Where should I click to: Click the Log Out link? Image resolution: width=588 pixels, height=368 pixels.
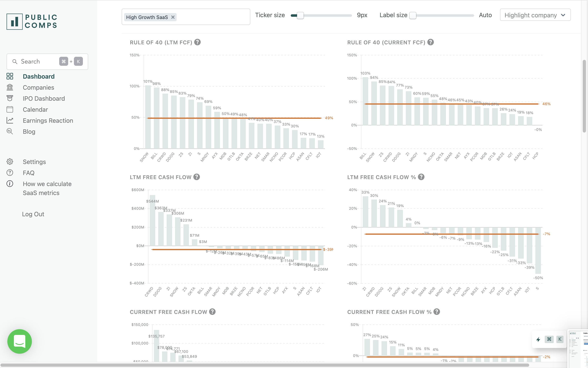33,214
